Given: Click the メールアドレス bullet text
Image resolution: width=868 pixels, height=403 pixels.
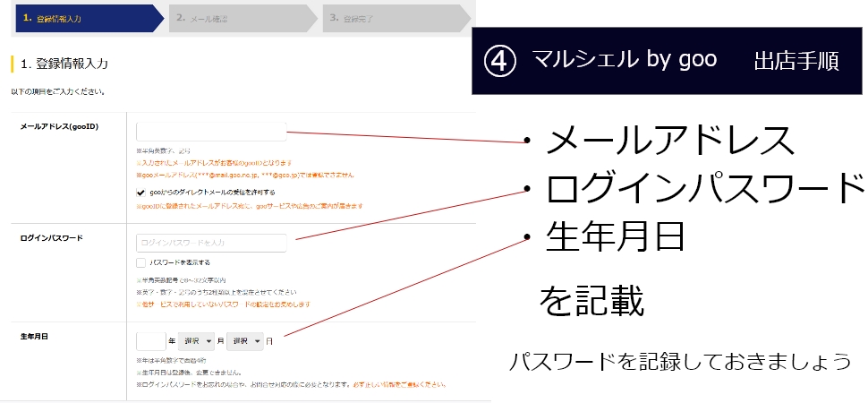Looking at the screenshot, I should pos(670,141).
